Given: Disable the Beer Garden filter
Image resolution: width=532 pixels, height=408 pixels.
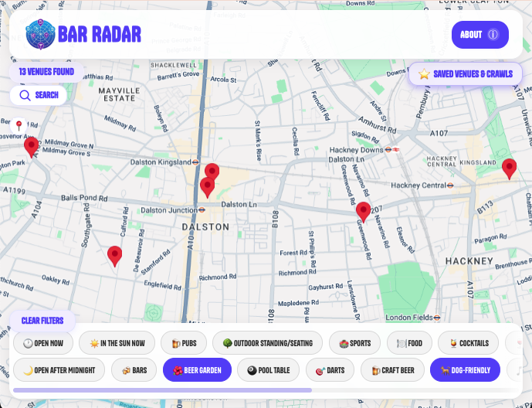Looking at the screenshot, I should click(x=197, y=370).
